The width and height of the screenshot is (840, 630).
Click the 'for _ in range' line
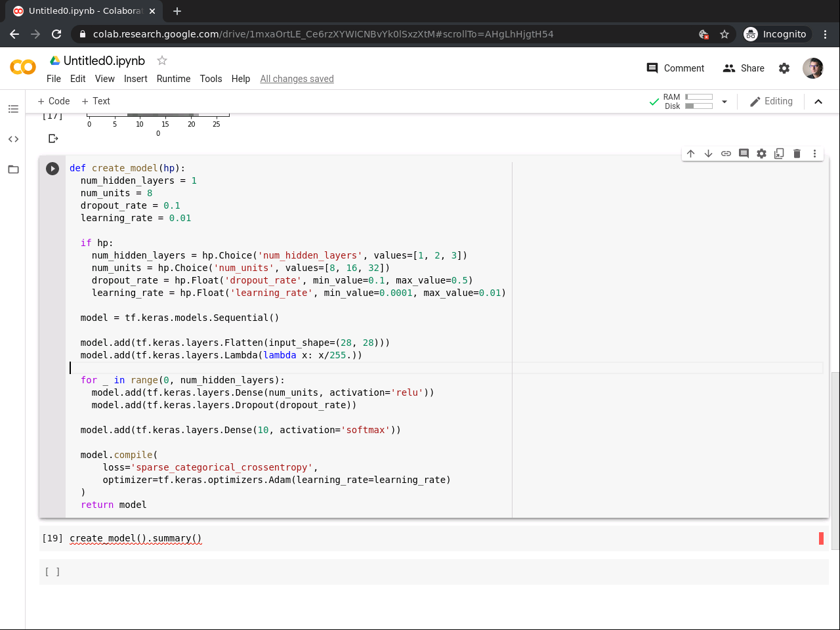[182, 380]
